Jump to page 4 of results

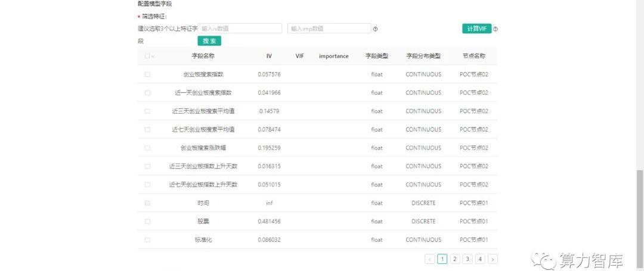coord(479,259)
